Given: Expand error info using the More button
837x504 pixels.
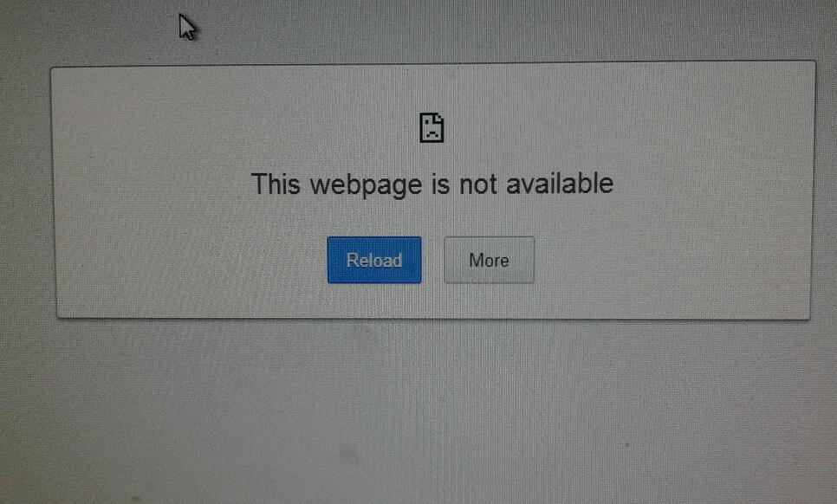Looking at the screenshot, I should (489, 260).
